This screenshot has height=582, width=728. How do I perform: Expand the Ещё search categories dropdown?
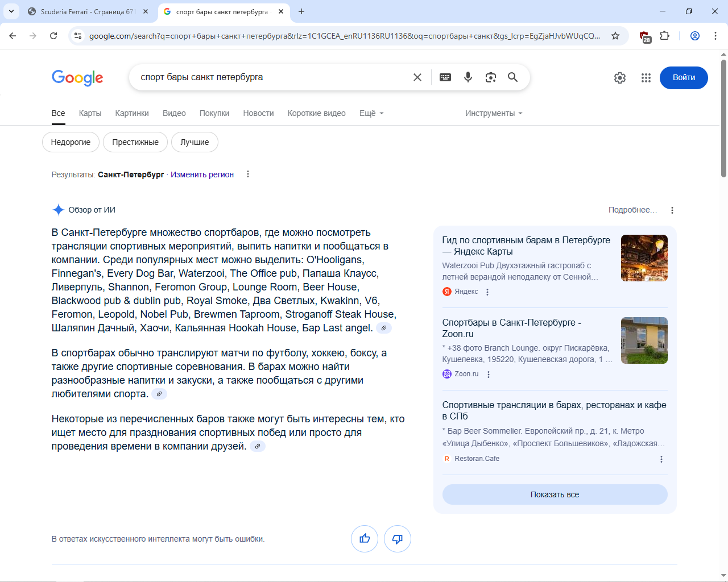[x=371, y=113]
